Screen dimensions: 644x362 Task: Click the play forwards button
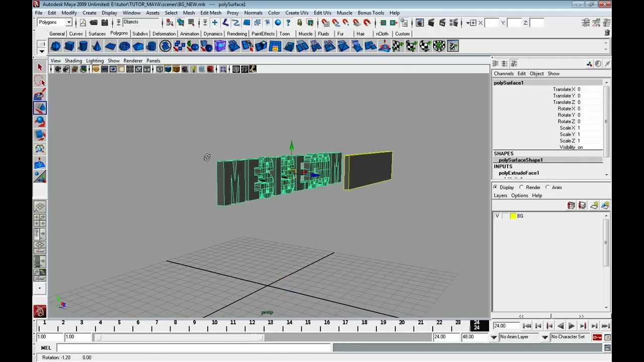572,326
